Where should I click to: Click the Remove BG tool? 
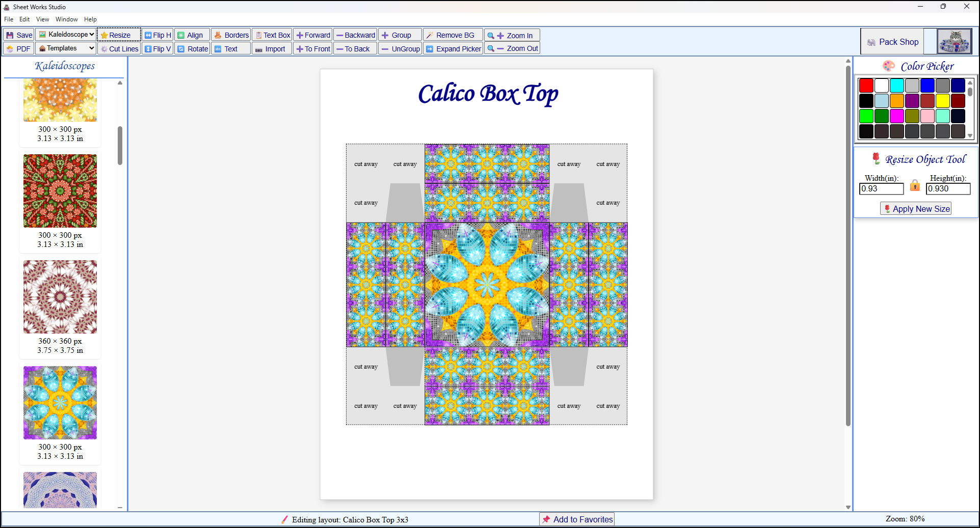coord(453,35)
